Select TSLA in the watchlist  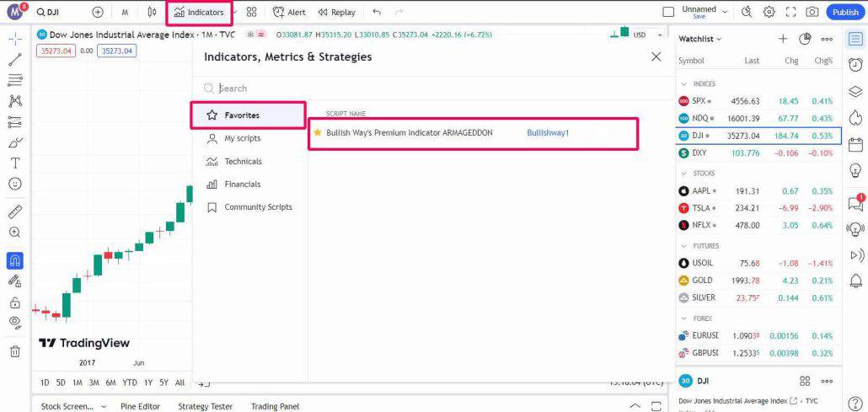758,208
